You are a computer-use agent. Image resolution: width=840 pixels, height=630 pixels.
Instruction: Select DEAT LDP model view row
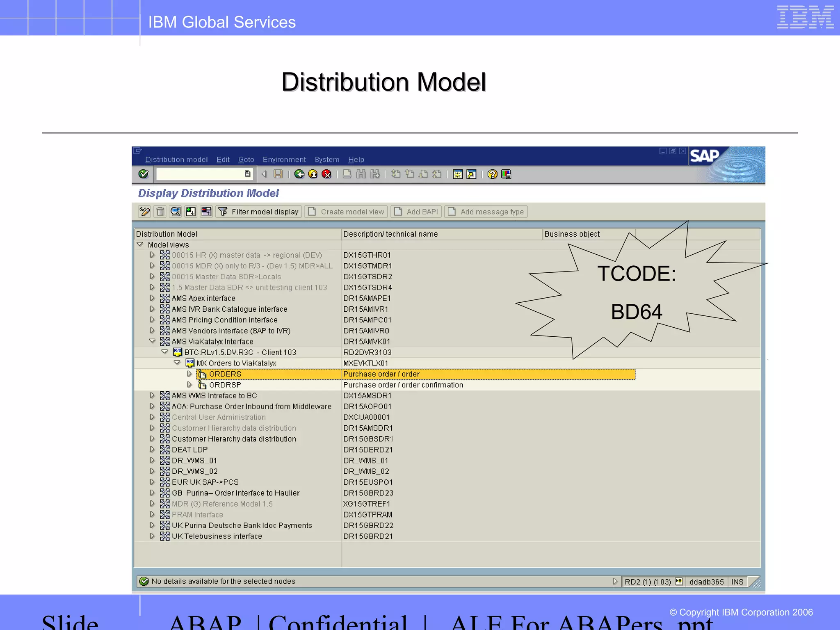click(x=189, y=450)
